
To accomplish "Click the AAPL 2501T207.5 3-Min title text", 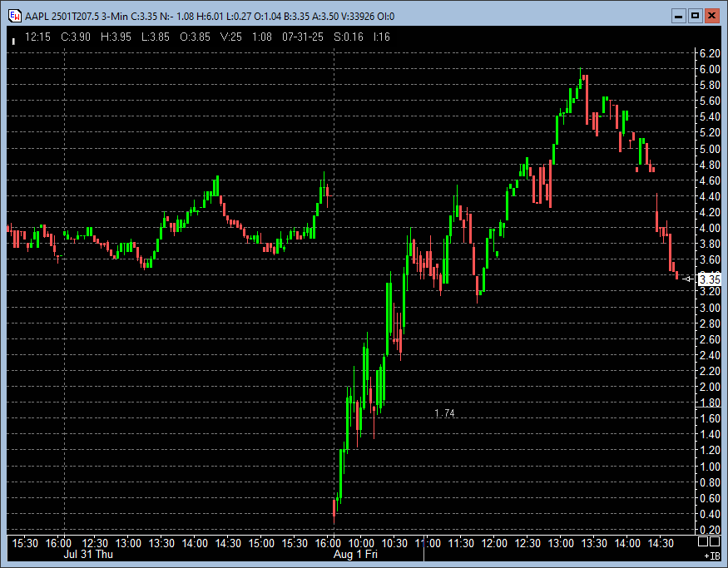I will click(x=77, y=17).
